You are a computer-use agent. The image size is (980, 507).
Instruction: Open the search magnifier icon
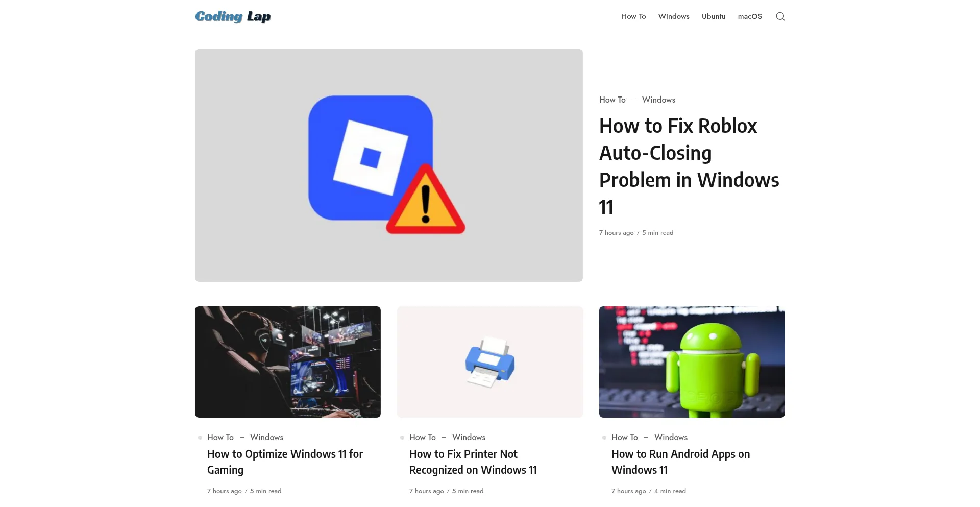[x=780, y=16]
